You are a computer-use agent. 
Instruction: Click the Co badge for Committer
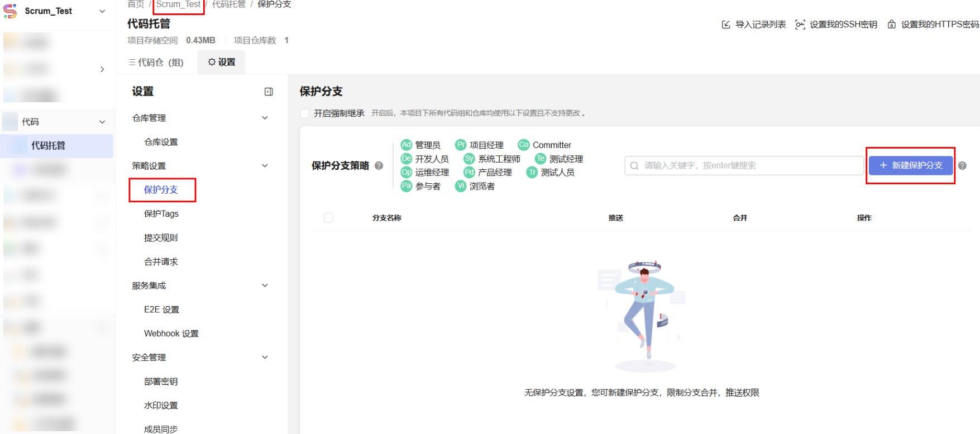pyautogui.click(x=524, y=145)
